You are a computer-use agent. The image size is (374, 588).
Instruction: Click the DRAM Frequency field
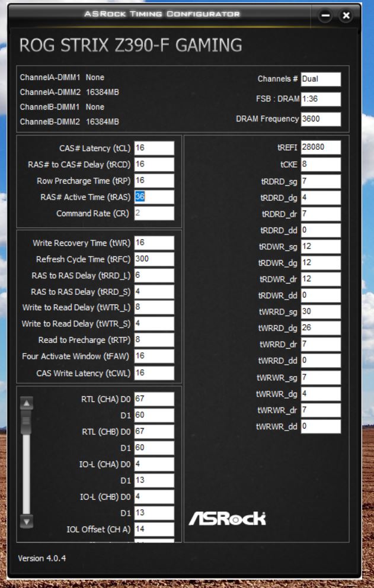pyautogui.click(x=321, y=119)
